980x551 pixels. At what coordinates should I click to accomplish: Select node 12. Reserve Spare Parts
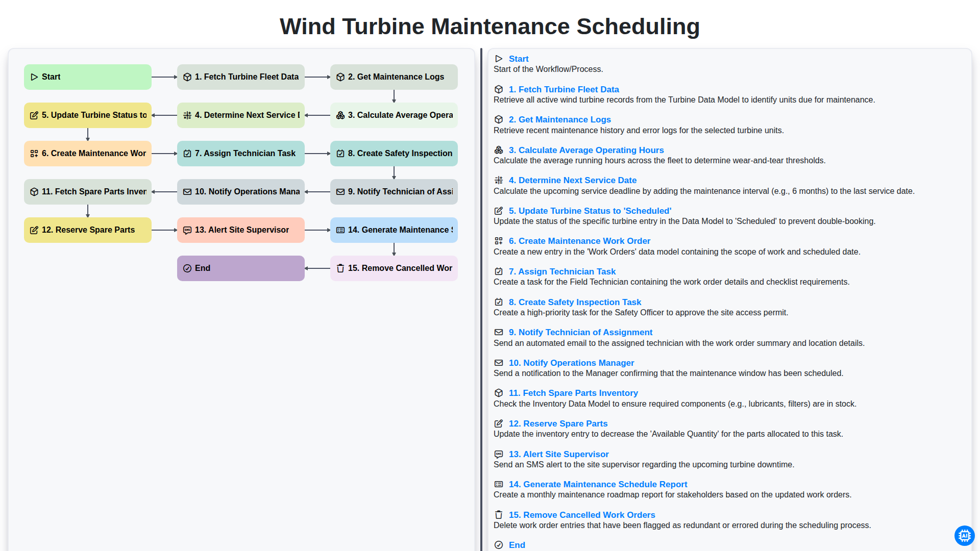click(x=88, y=230)
